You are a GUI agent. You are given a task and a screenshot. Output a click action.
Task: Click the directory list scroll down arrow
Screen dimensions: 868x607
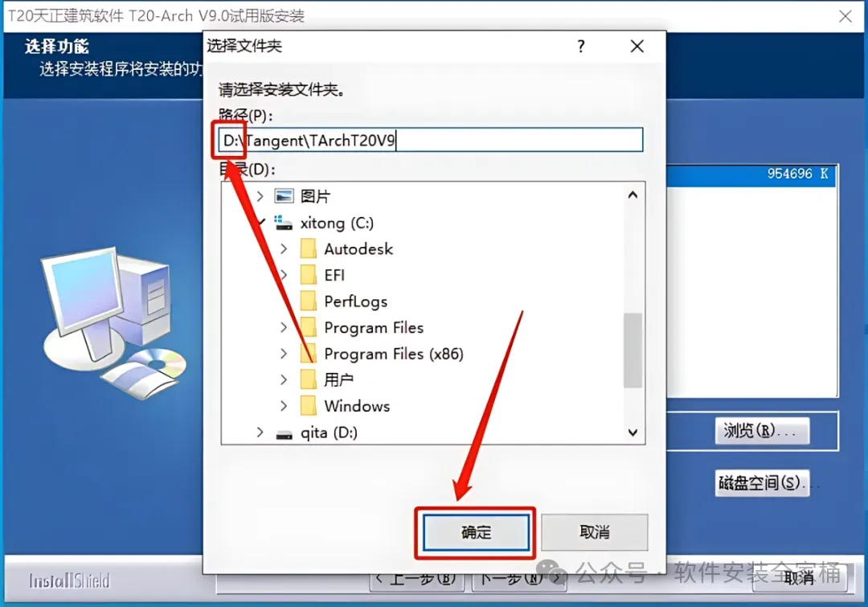[633, 433]
